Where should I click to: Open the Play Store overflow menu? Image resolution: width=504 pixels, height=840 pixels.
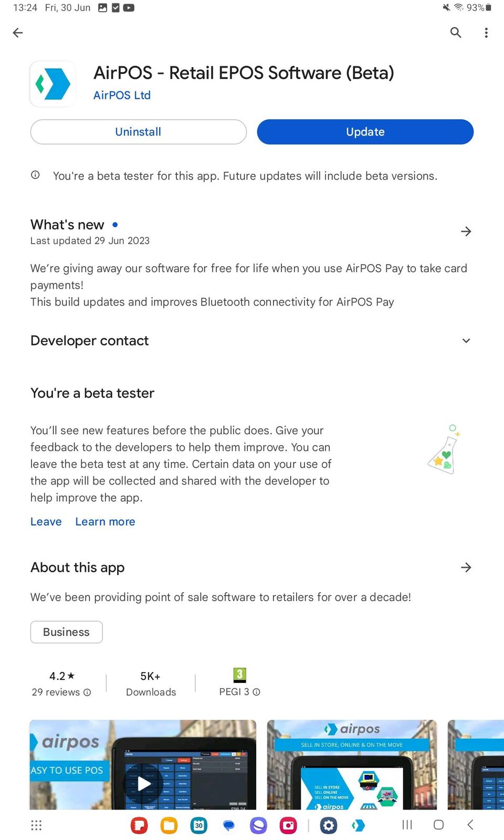[486, 33]
